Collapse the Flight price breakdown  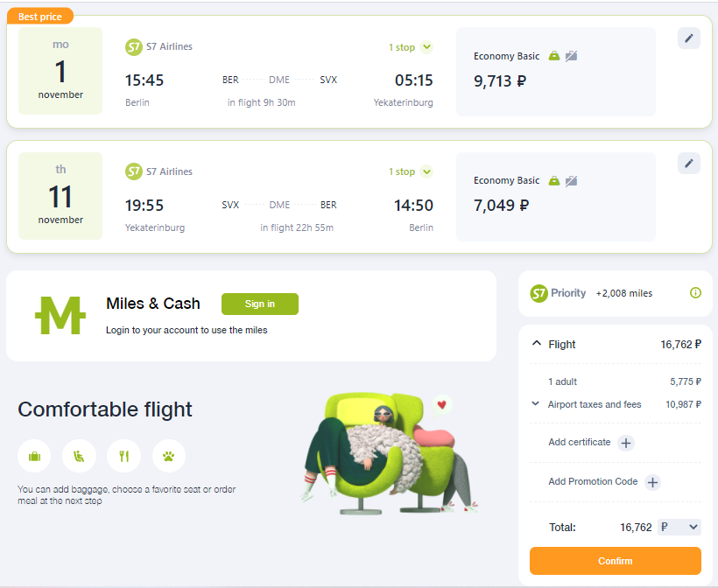[x=537, y=344]
